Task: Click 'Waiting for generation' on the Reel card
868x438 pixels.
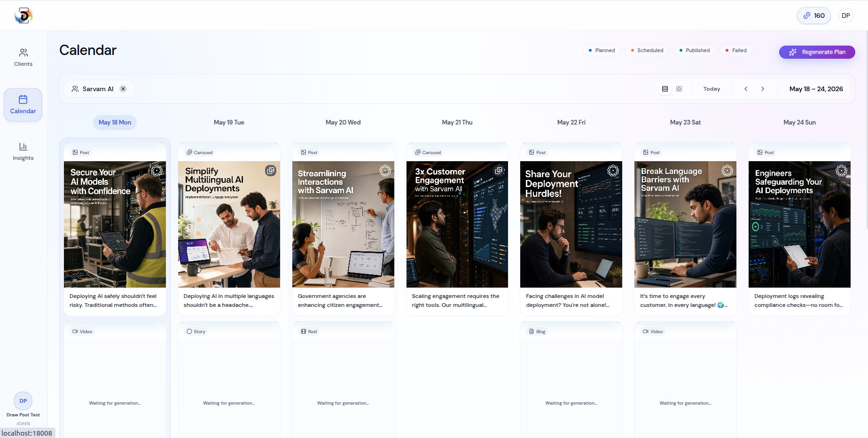Action: click(343, 403)
